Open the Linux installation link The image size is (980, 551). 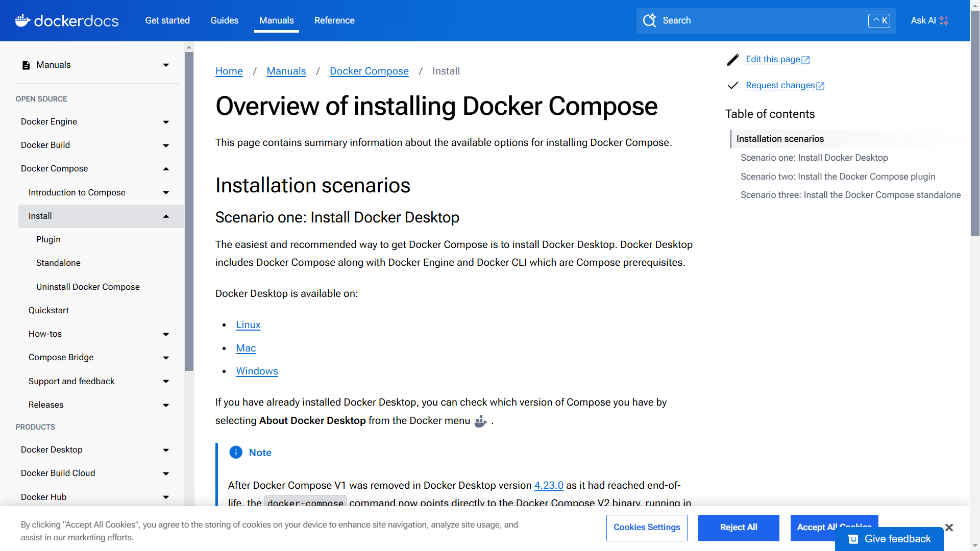(248, 325)
